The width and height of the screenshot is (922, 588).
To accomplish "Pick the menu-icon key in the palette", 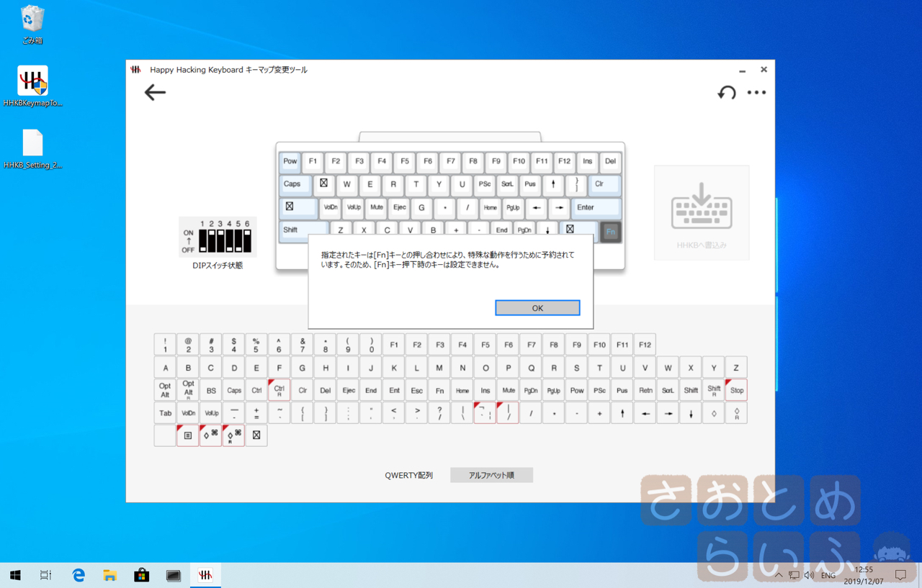I will 187,435.
